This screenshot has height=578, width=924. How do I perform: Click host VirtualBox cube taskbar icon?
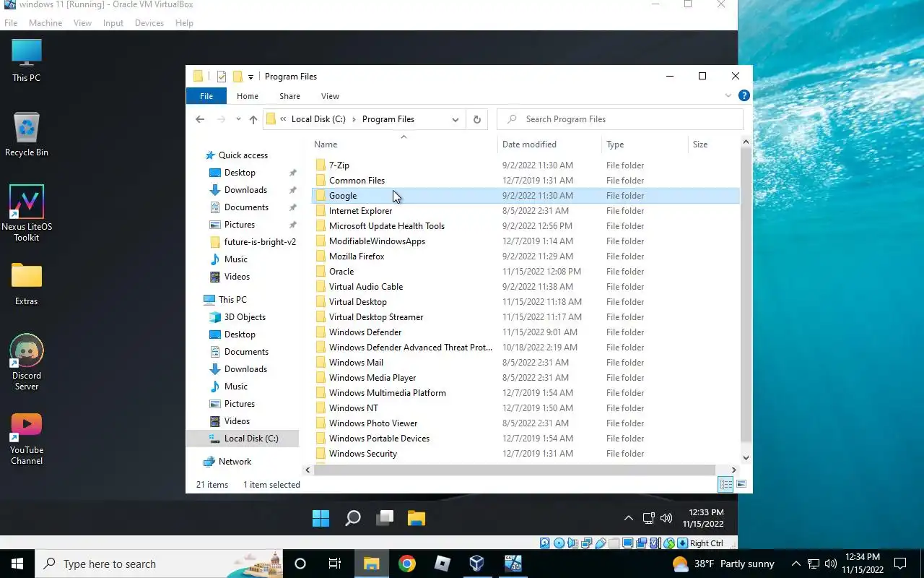coord(476,564)
